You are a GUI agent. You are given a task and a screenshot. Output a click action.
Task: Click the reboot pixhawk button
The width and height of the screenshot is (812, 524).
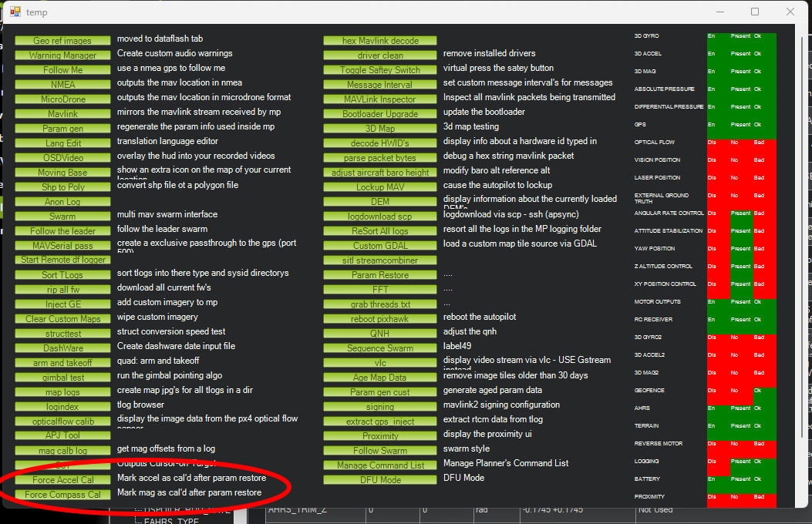click(380, 319)
